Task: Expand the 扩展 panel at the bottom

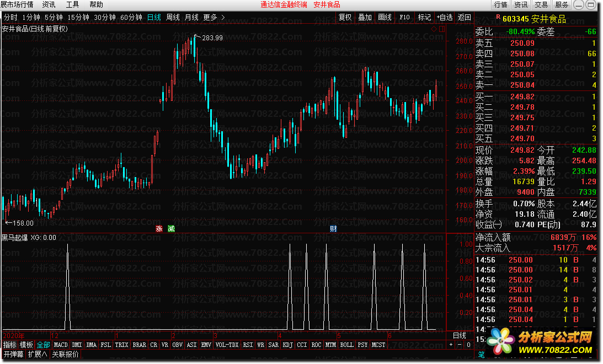Action: pyautogui.click(x=38, y=354)
